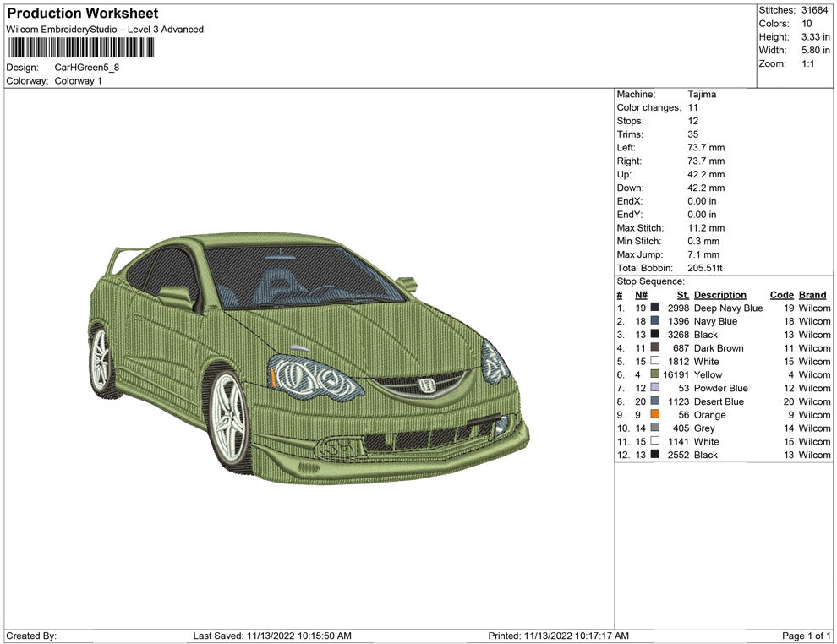Choose the Desert Blue color swatch
The width and height of the screenshot is (837, 644).
655,402
